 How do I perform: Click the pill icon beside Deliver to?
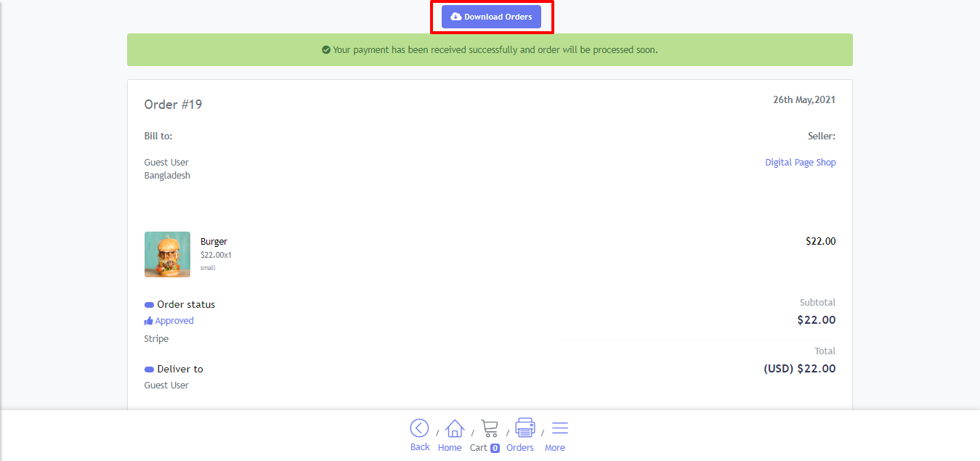pyautogui.click(x=149, y=370)
